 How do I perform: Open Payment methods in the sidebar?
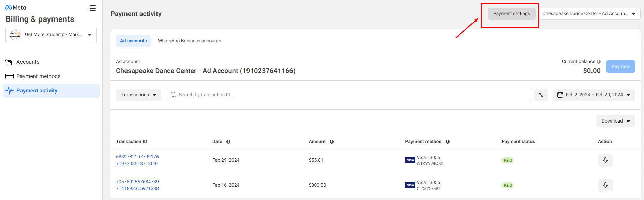pos(51,76)
